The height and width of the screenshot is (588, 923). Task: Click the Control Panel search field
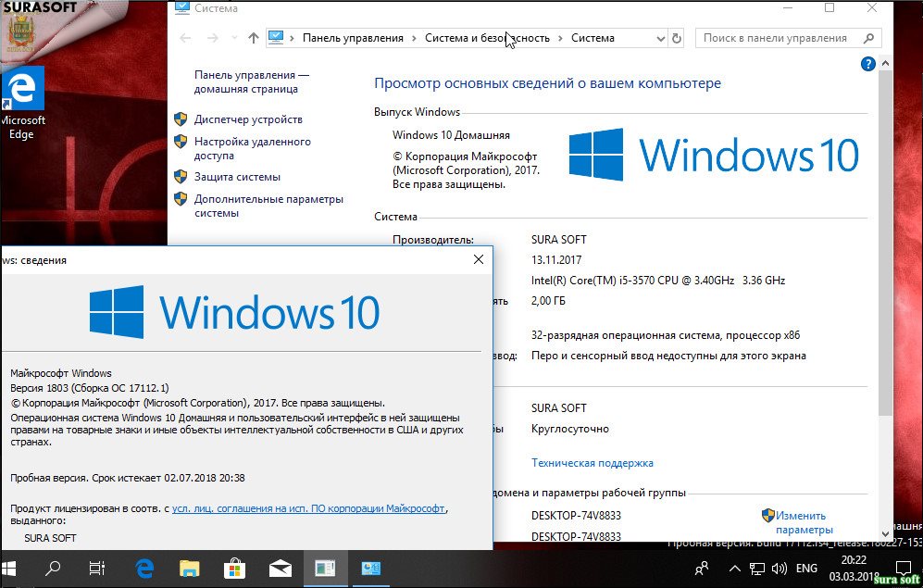(x=776, y=38)
